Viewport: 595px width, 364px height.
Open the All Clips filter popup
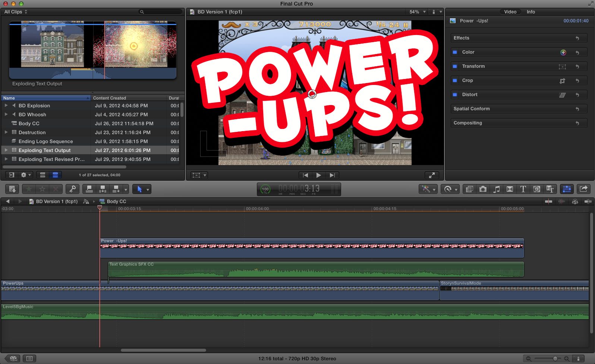(16, 12)
